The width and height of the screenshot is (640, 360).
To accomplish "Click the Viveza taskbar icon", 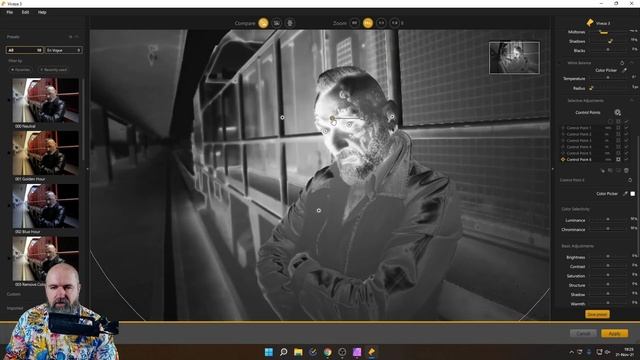I will click(x=371, y=352).
